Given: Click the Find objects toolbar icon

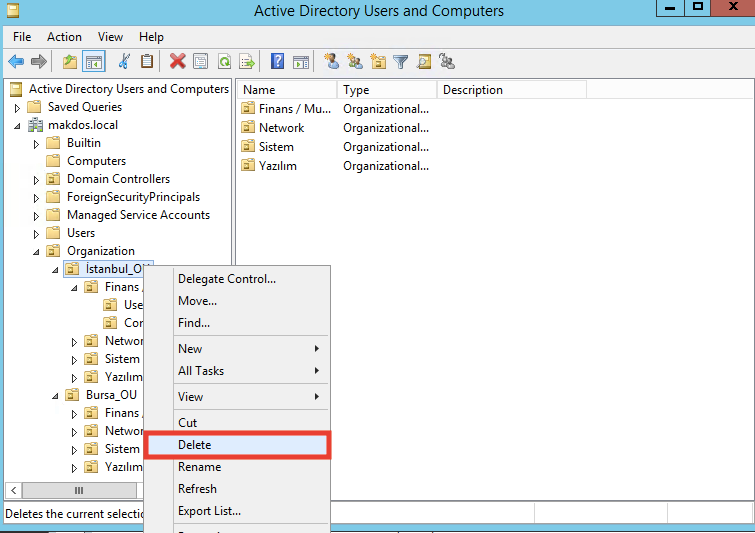Looking at the screenshot, I should point(424,62).
